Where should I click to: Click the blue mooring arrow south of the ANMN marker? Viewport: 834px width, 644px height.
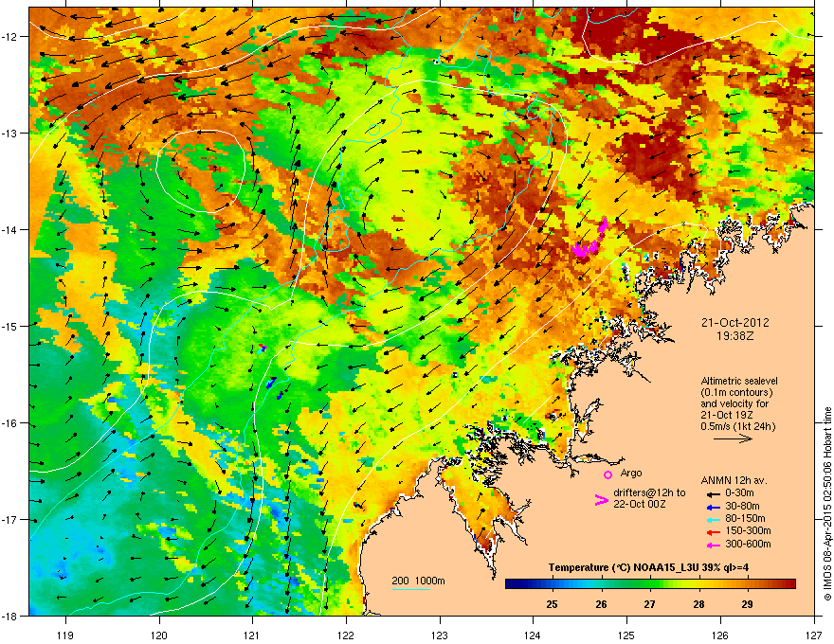click(271, 383)
